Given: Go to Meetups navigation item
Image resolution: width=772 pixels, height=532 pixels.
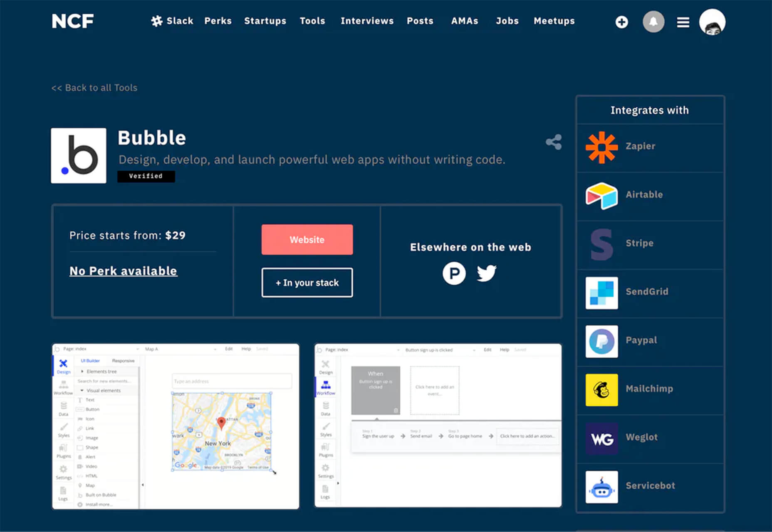Looking at the screenshot, I should pyautogui.click(x=554, y=21).
